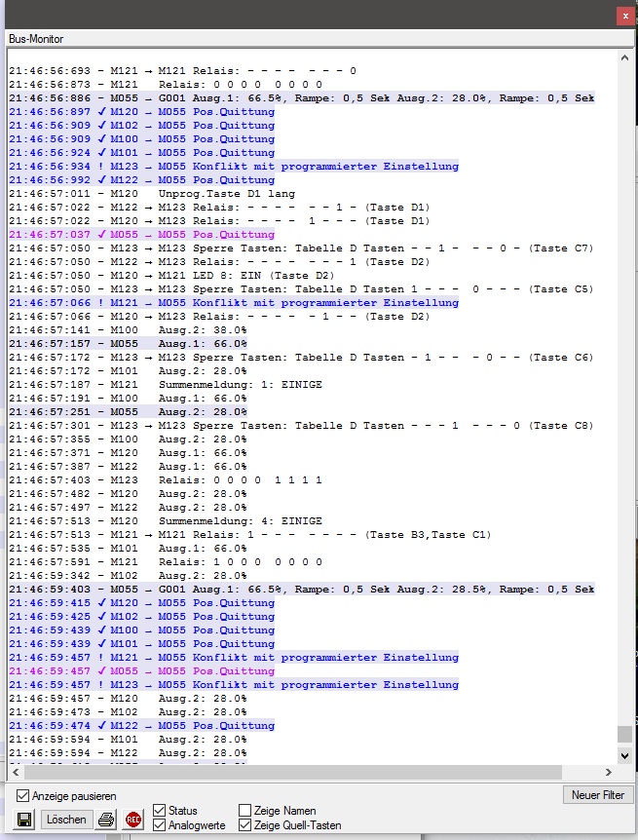The image size is (638, 840).
Task: Click the vertical scrollbar up arrow
Action: point(625,58)
